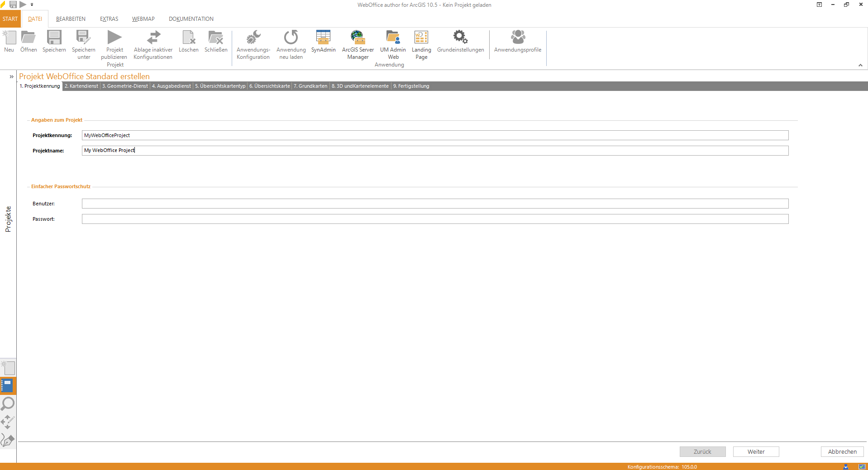Click magnifier search icon in left sidebar
The width and height of the screenshot is (868, 470).
point(8,404)
